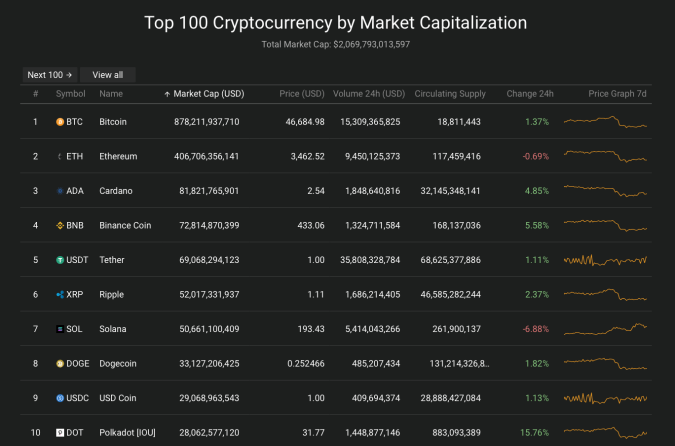Image resolution: width=675 pixels, height=446 pixels.
Task: Open Ethereum's 7-day price graph
Action: tap(605, 156)
